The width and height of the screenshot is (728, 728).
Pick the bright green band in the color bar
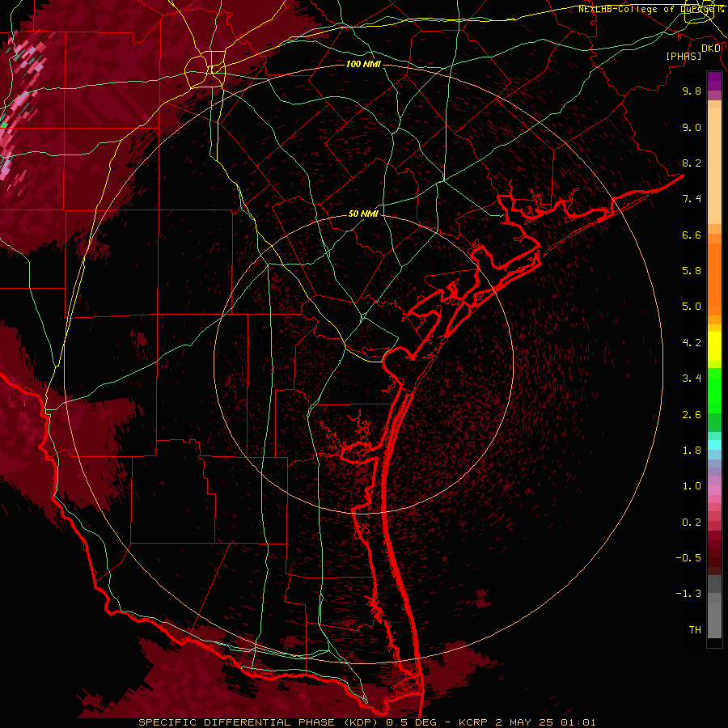pos(714,390)
